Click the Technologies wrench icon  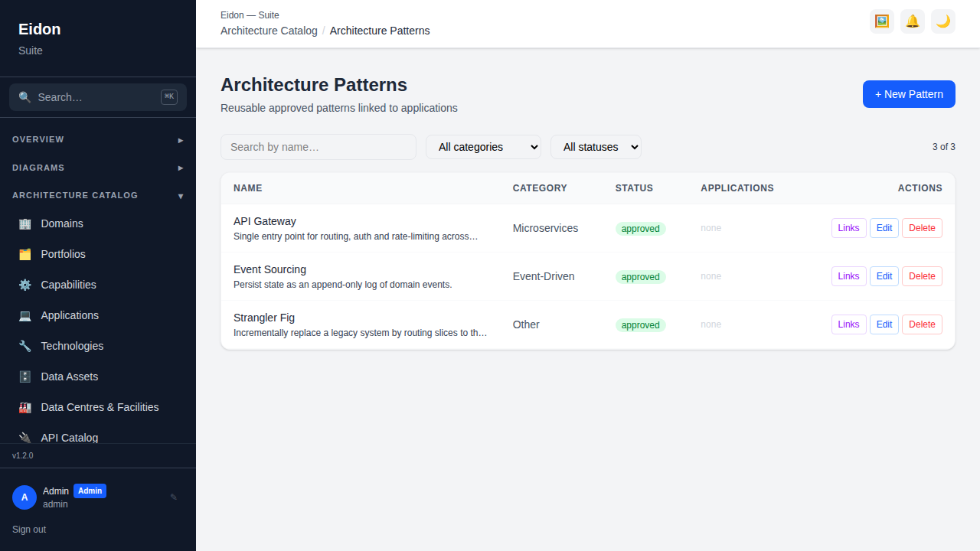(25, 346)
